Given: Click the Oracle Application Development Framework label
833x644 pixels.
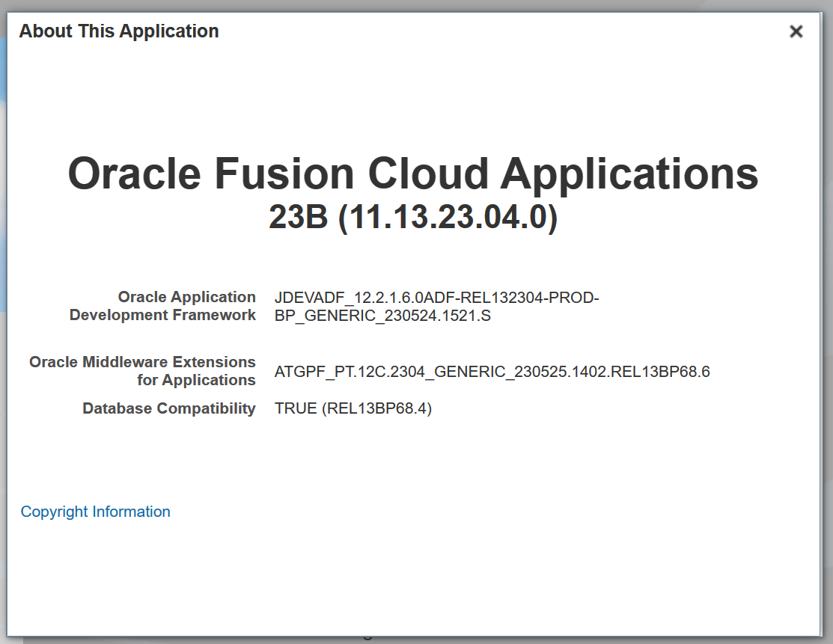Looking at the screenshot, I should tap(162, 306).
